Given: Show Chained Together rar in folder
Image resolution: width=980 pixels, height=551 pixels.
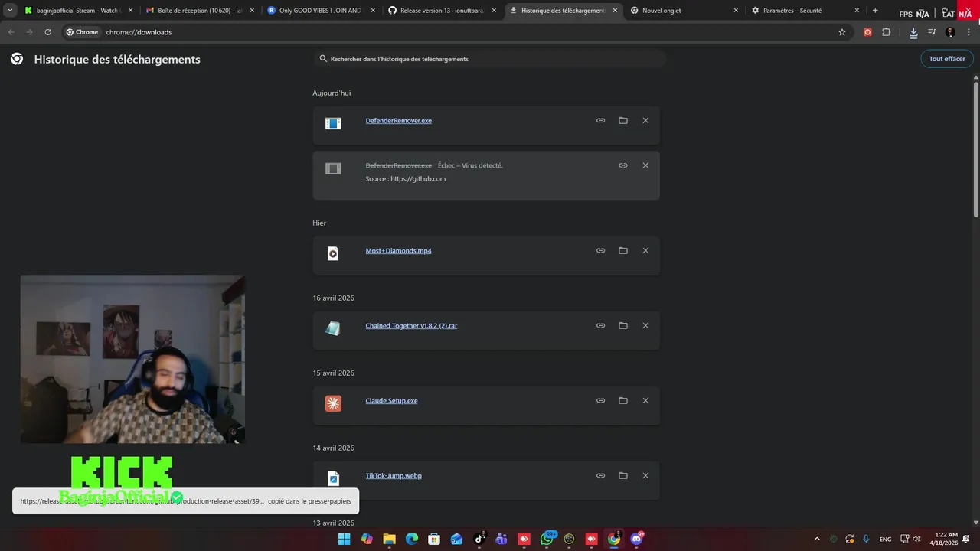Looking at the screenshot, I should 623,325.
